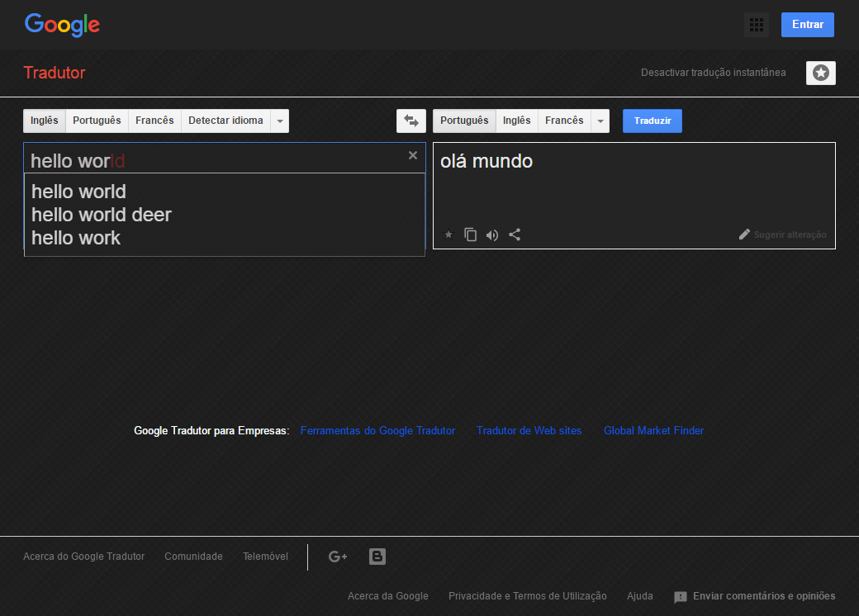The height and width of the screenshot is (616, 859).
Task: Open the Tradutor title link
Action: tap(55, 73)
